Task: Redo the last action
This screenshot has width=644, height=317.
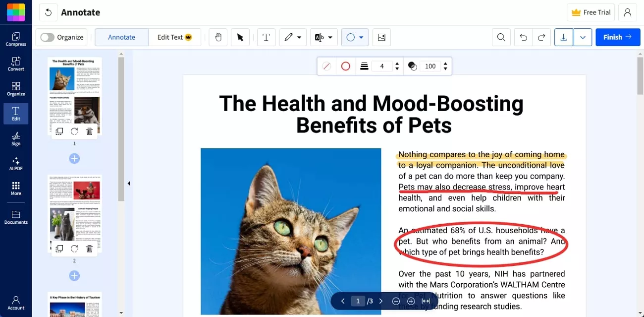Action: 541,37
